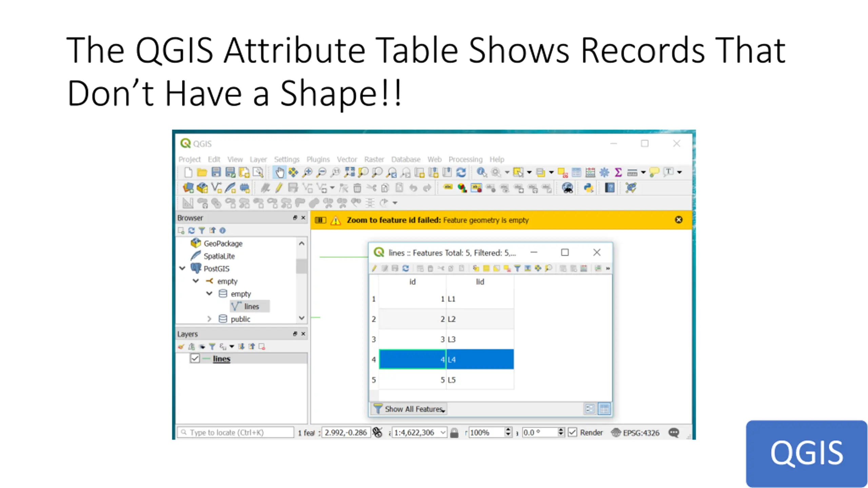This screenshot has width=868, height=488.
Task: Toggle editing pencil in attribute table
Action: pos(374,268)
